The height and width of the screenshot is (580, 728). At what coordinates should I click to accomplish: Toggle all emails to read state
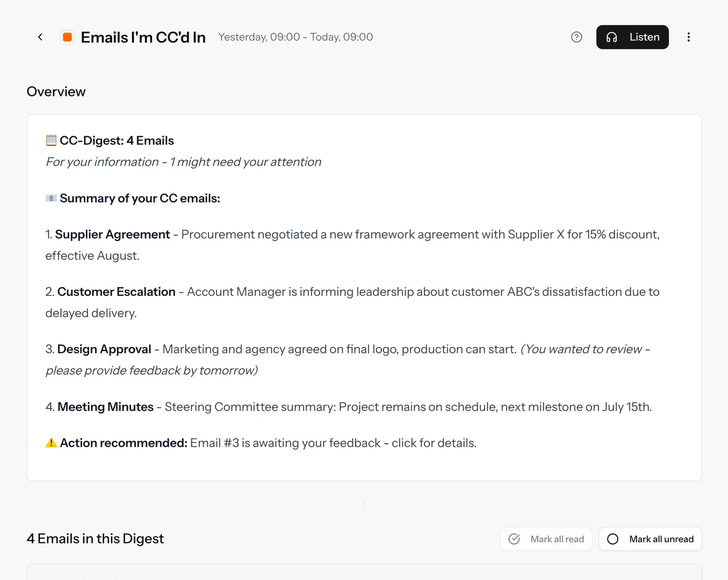pos(546,539)
